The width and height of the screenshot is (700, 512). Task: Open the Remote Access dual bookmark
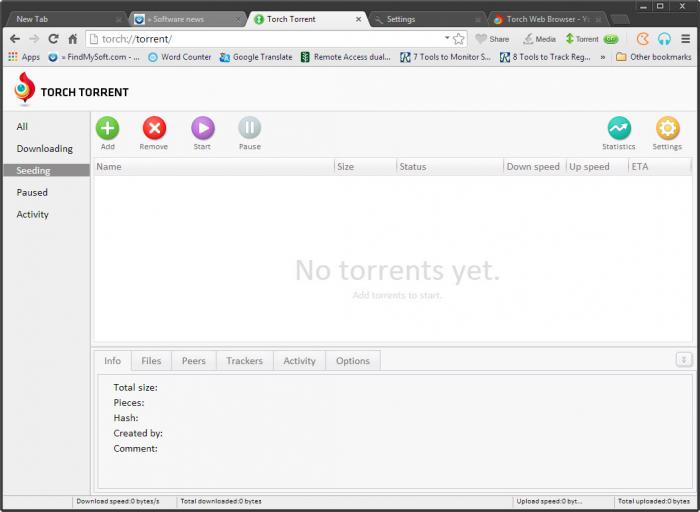pyautogui.click(x=346, y=57)
